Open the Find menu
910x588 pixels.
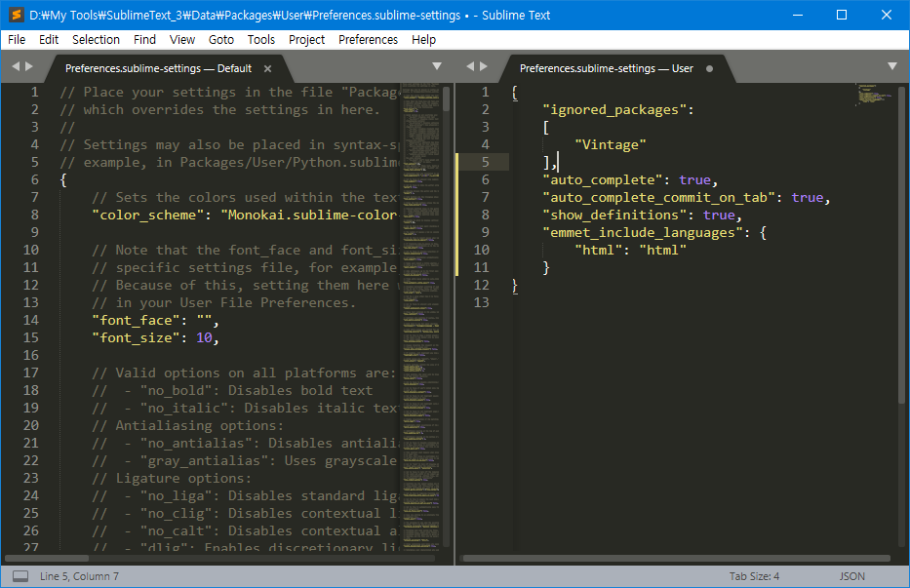click(x=144, y=39)
